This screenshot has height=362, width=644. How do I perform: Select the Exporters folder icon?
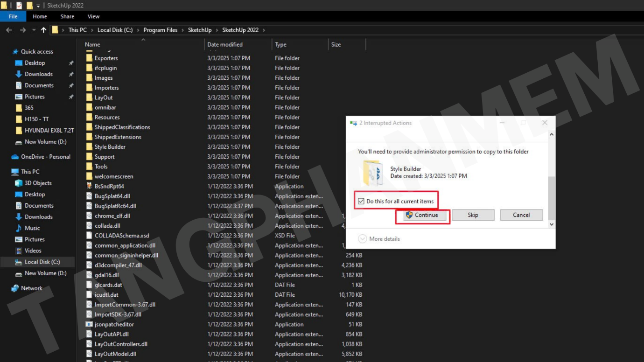(x=90, y=58)
